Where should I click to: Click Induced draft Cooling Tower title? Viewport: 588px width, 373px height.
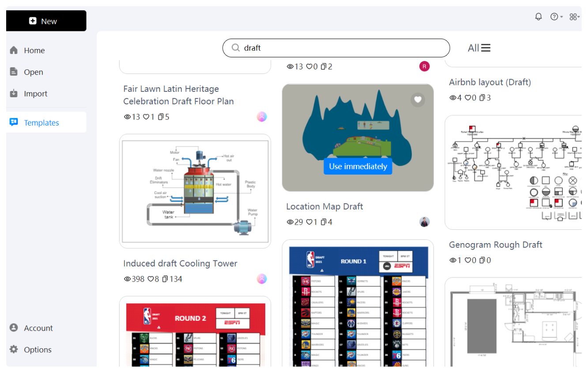pos(180,263)
